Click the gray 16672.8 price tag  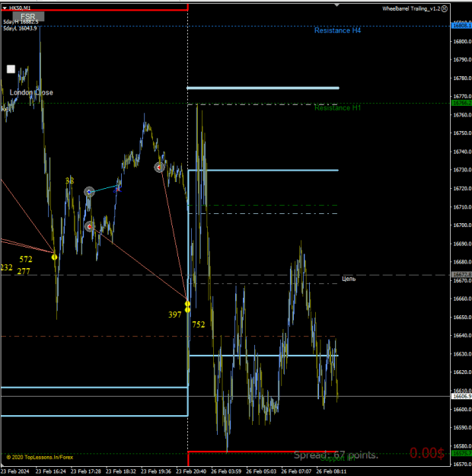461,275
